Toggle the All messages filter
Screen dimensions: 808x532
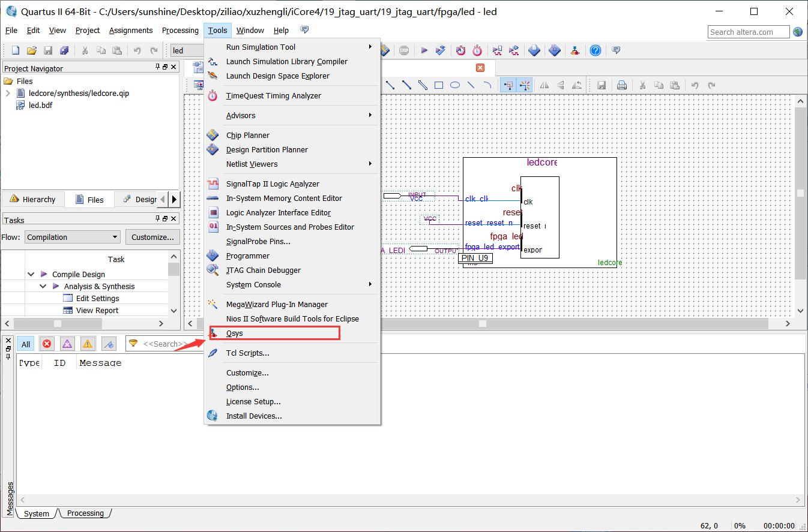click(x=26, y=344)
